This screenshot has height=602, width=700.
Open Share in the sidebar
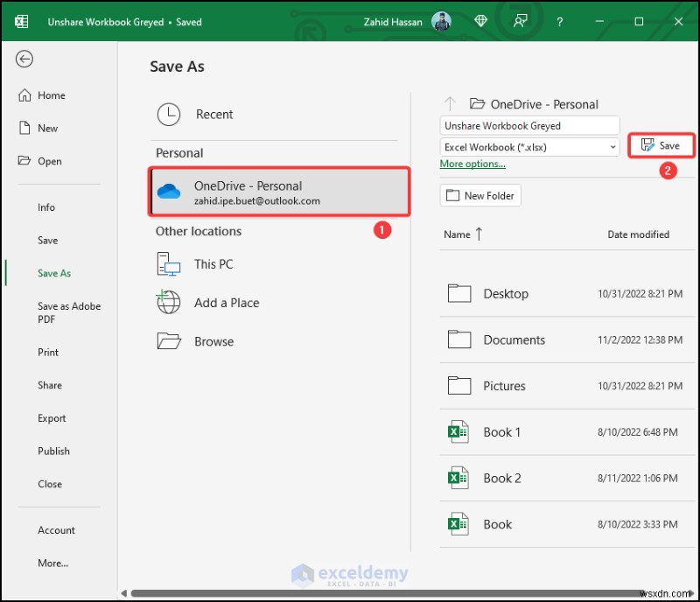click(50, 385)
